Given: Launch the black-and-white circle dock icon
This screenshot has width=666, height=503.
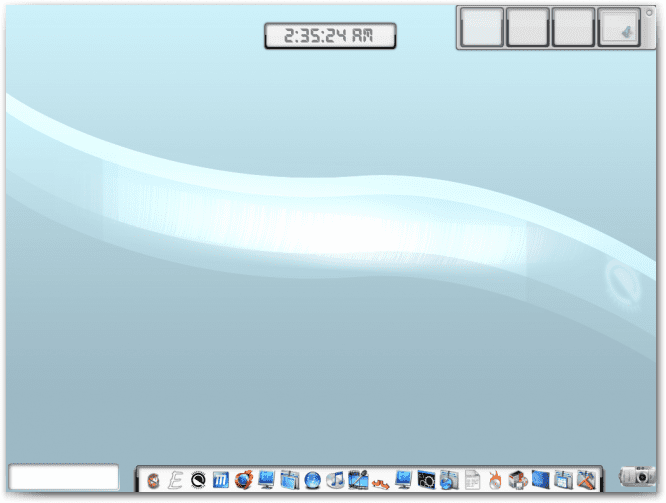Looking at the screenshot, I should (198, 481).
